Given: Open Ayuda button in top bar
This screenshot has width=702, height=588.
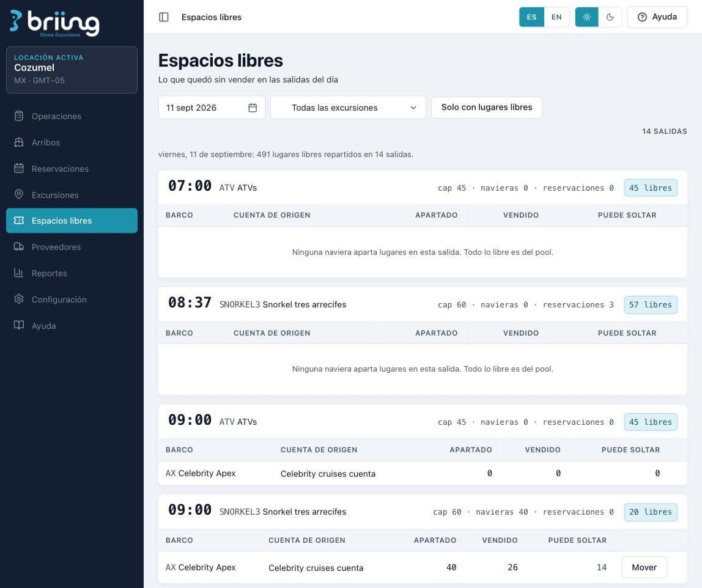Looking at the screenshot, I should pos(657,17).
